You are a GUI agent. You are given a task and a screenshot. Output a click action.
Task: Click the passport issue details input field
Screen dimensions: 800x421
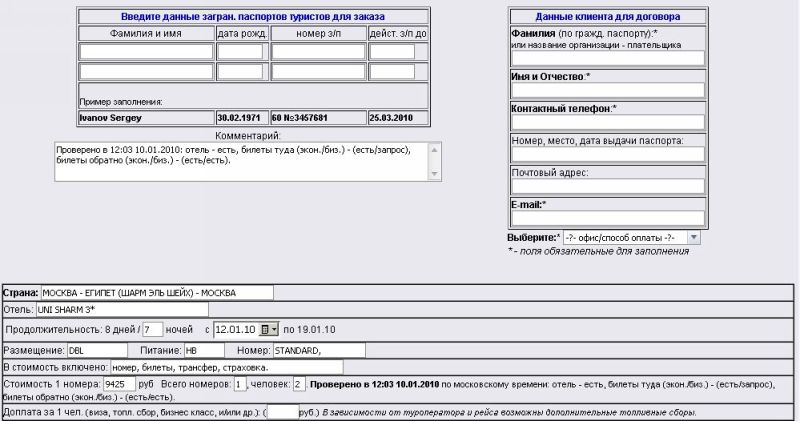coord(607,154)
